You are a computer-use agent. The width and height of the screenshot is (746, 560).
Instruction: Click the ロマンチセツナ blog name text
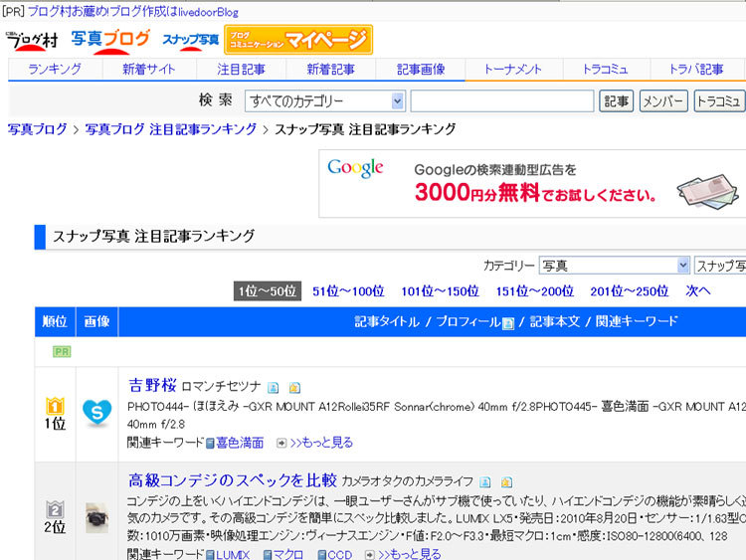click(221, 386)
